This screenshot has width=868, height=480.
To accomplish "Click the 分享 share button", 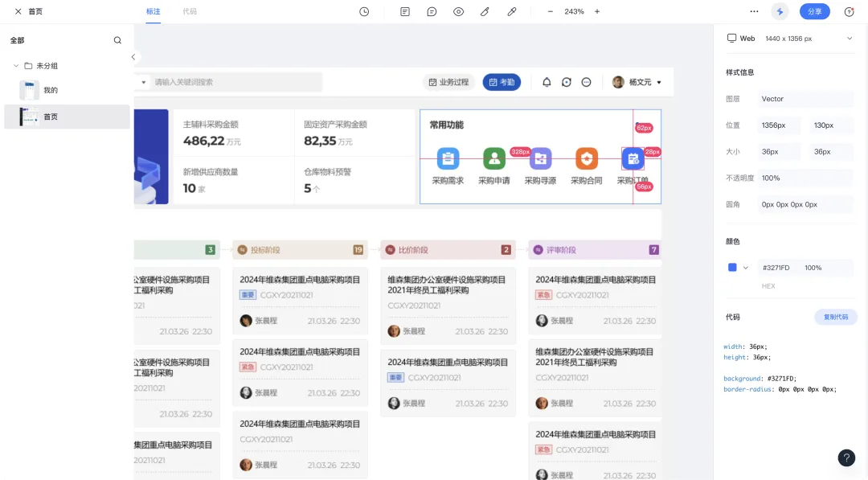I will pos(813,11).
